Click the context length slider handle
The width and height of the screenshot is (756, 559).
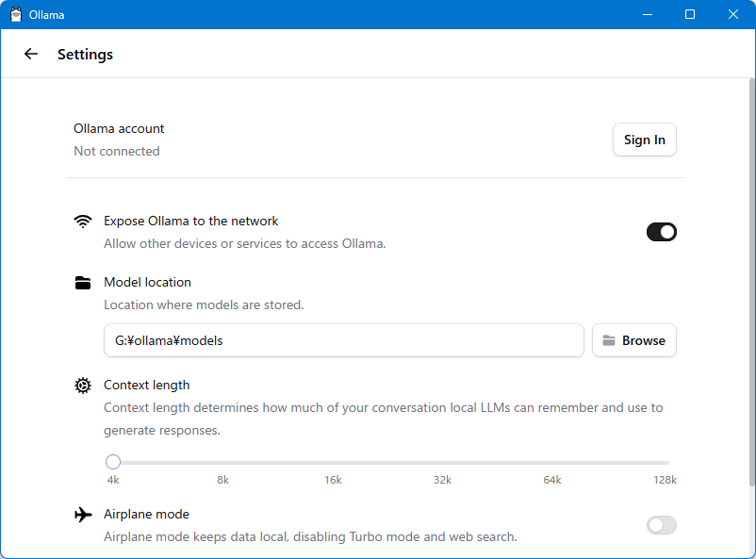113,462
